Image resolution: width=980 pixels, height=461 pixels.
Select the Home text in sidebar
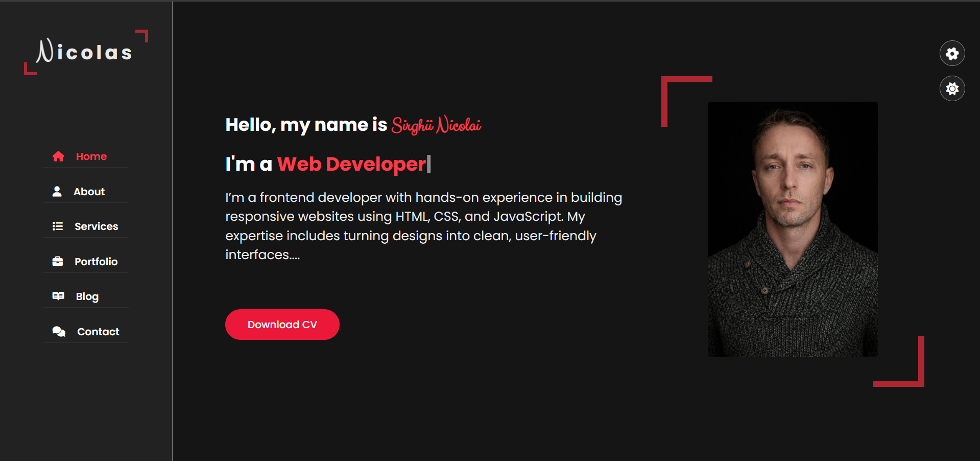(x=91, y=156)
